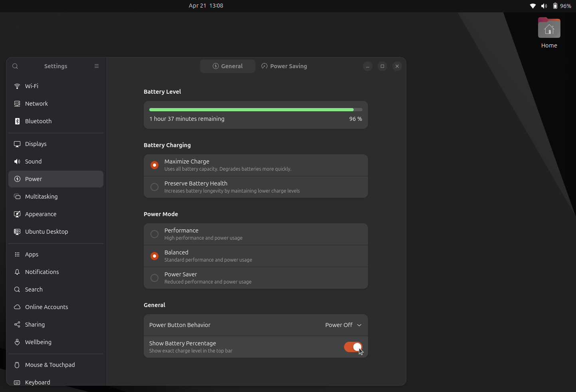Open Ubuntu Desktop settings
The image size is (576, 392).
17,231
